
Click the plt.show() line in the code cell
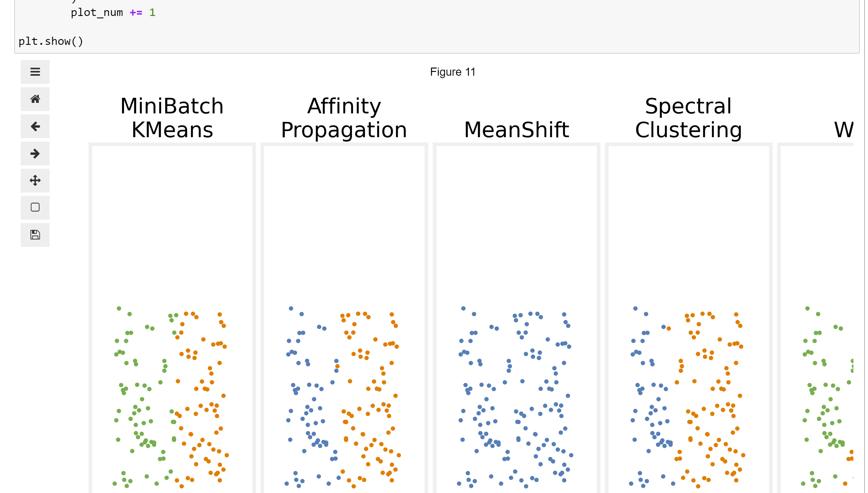click(51, 41)
